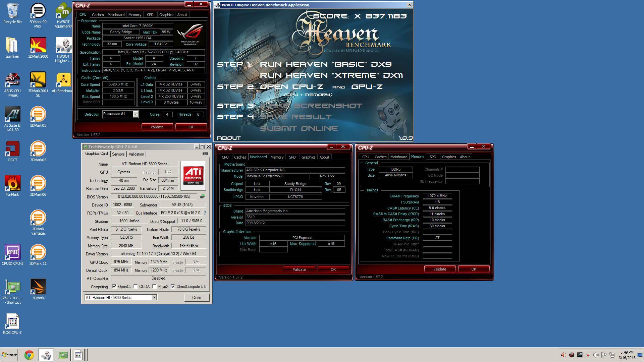Launch the 3DMark03 shortcut
This screenshot has height=362, width=644.
(x=38, y=117)
